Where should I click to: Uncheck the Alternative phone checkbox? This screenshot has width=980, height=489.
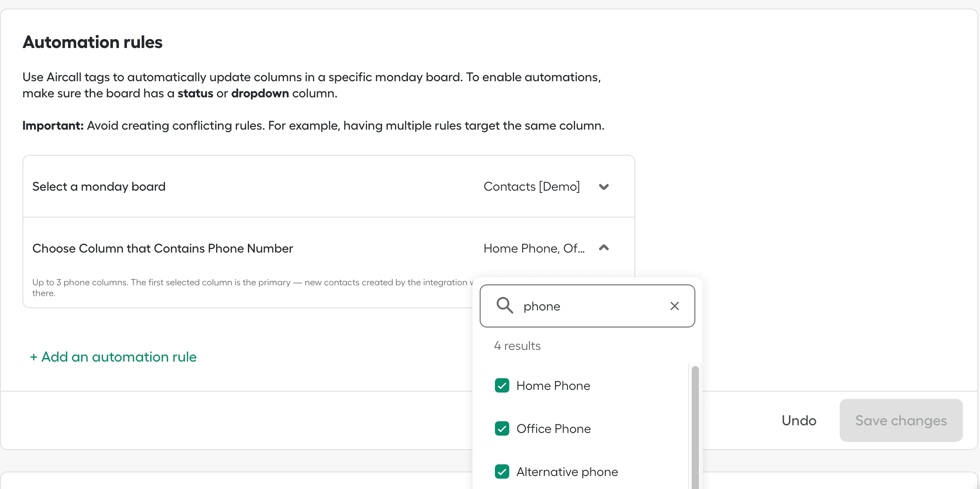pyautogui.click(x=502, y=472)
